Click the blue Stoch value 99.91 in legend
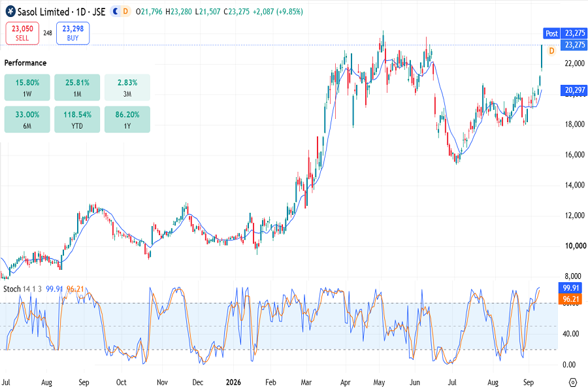 click(54, 289)
